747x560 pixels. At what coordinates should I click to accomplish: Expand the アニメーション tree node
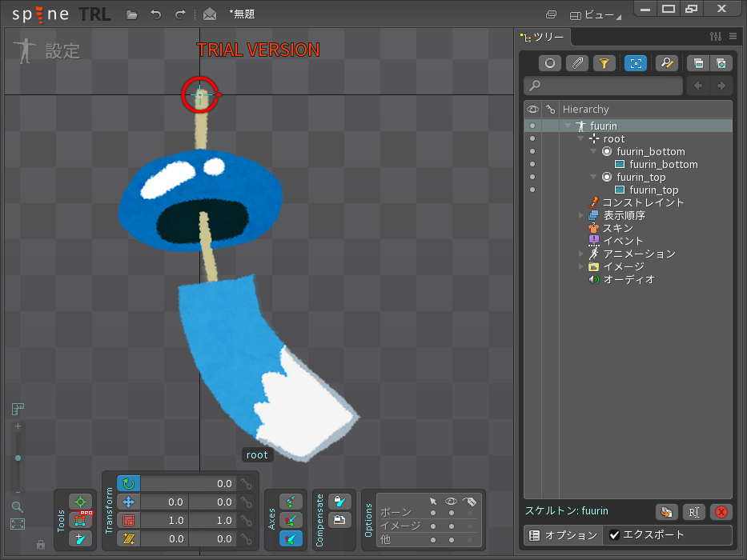581,254
